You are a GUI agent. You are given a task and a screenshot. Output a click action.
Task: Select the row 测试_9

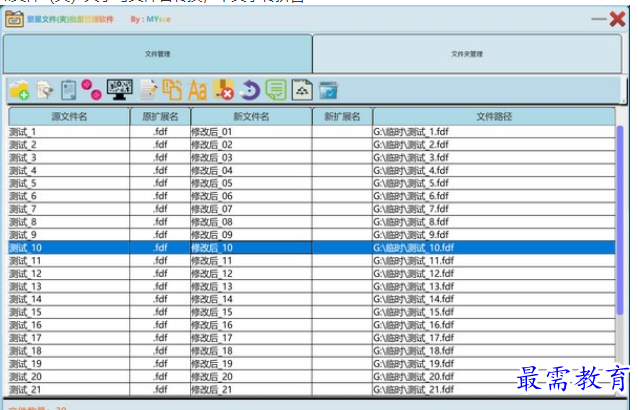312,235
